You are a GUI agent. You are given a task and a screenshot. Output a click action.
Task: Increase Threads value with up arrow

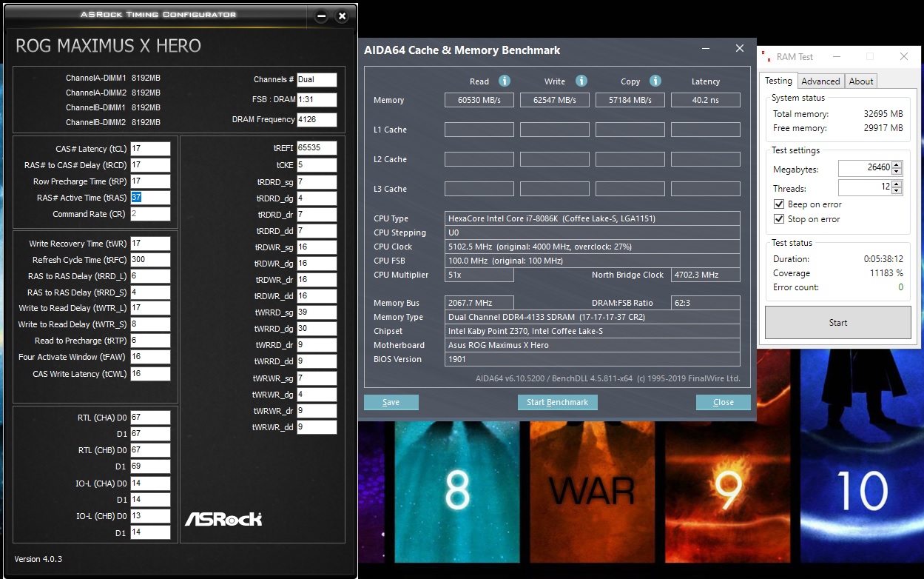897,184
